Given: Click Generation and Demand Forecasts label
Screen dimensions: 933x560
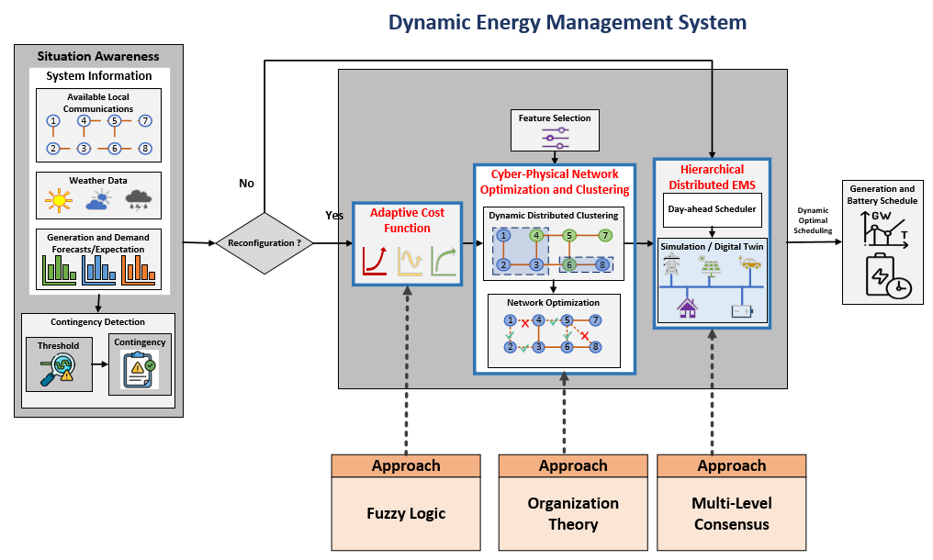Looking at the screenshot, I should click(x=98, y=243).
